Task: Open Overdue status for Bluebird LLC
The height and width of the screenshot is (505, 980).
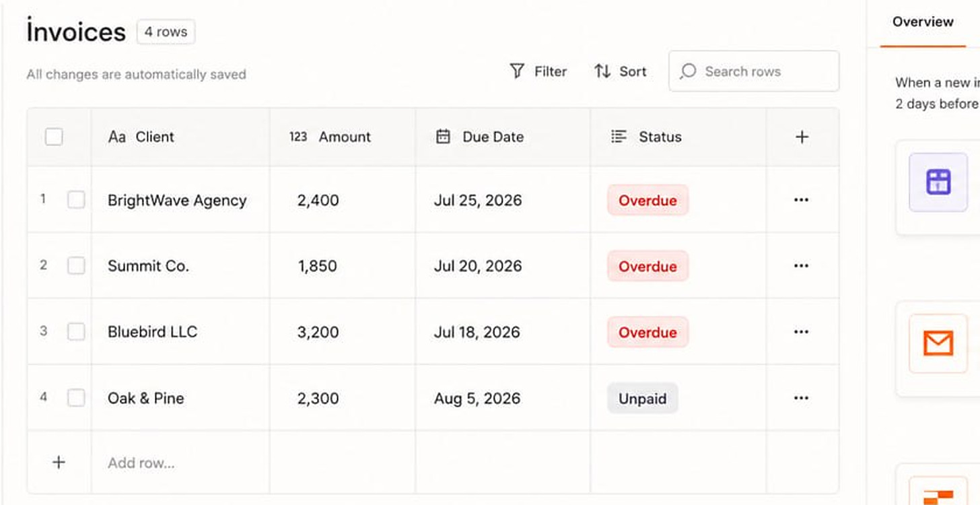Action: [x=647, y=332]
